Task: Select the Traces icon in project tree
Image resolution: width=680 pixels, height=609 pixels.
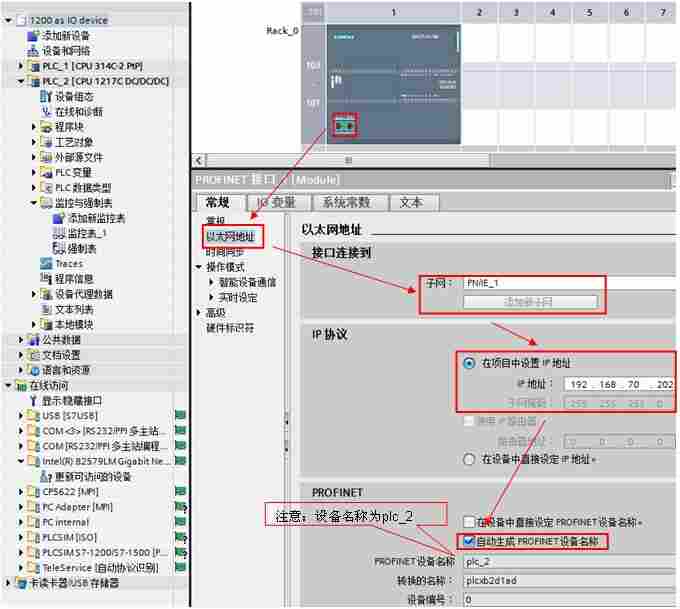Action: (46, 263)
